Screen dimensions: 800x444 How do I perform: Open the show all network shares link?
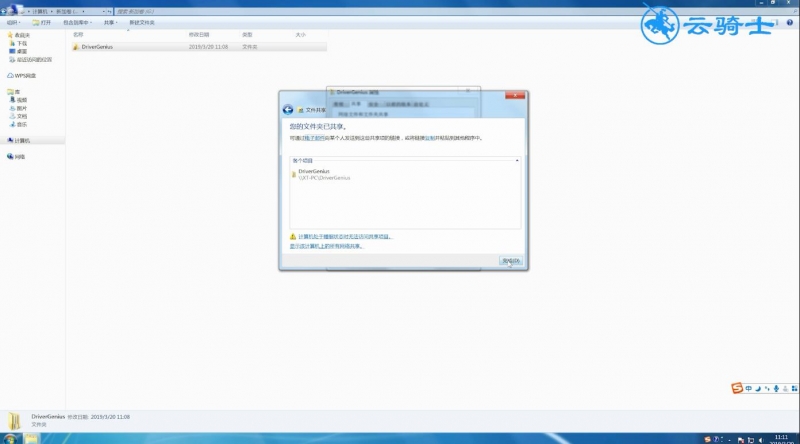326,246
